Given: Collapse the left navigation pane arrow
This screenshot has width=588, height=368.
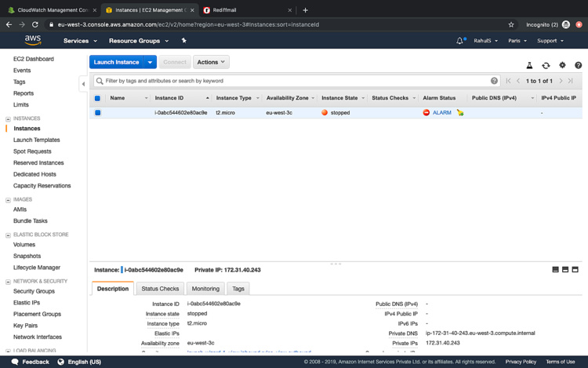Looking at the screenshot, I should click(x=83, y=83).
